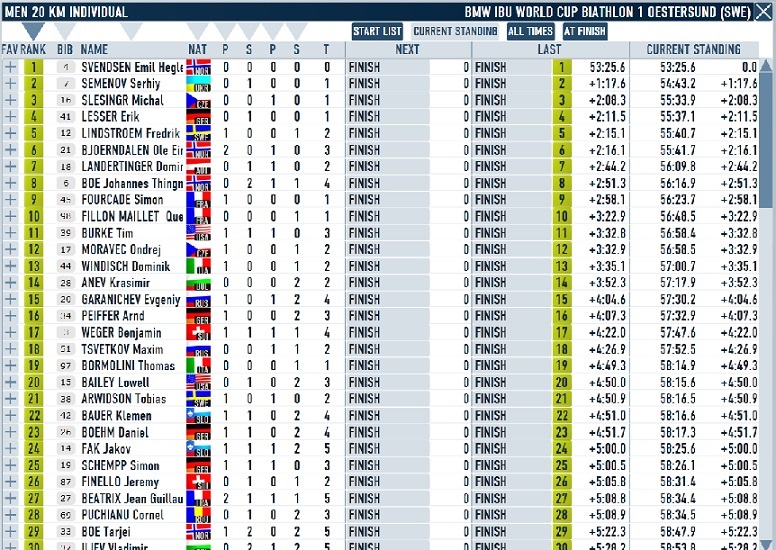Add SVENDSEN Emil Hegle to favorites
The image size is (776, 550).
click(10, 67)
